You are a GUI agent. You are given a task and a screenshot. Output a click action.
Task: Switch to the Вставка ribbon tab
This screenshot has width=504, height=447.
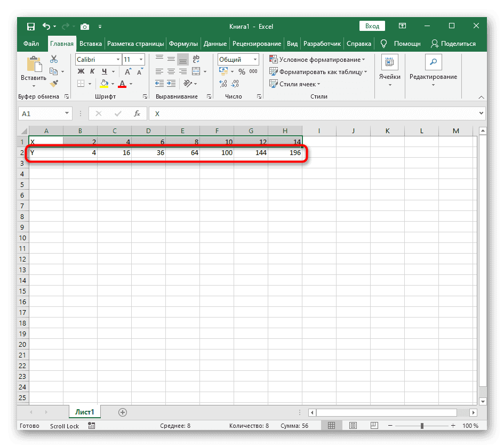tap(90, 43)
